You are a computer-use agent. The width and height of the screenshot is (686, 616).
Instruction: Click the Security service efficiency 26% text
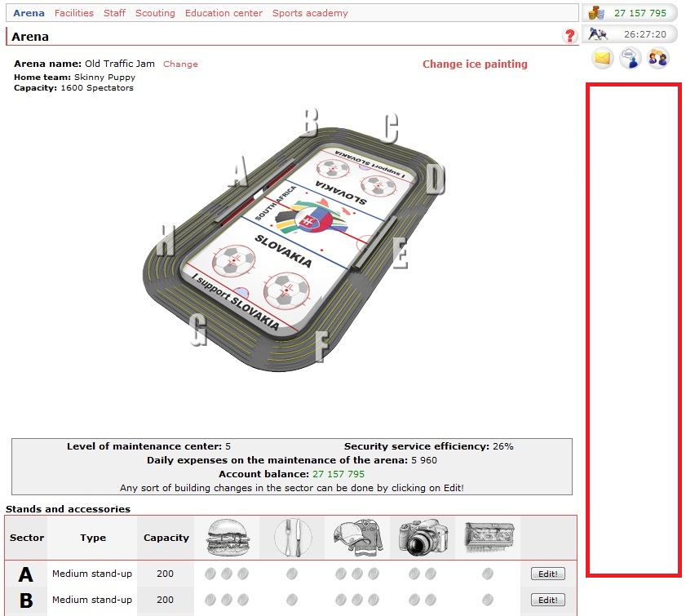click(x=428, y=446)
